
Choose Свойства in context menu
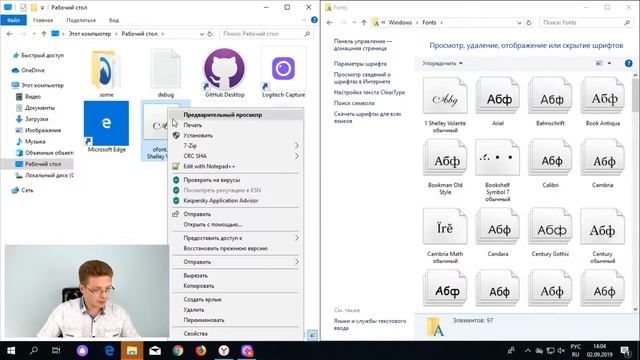click(236, 333)
